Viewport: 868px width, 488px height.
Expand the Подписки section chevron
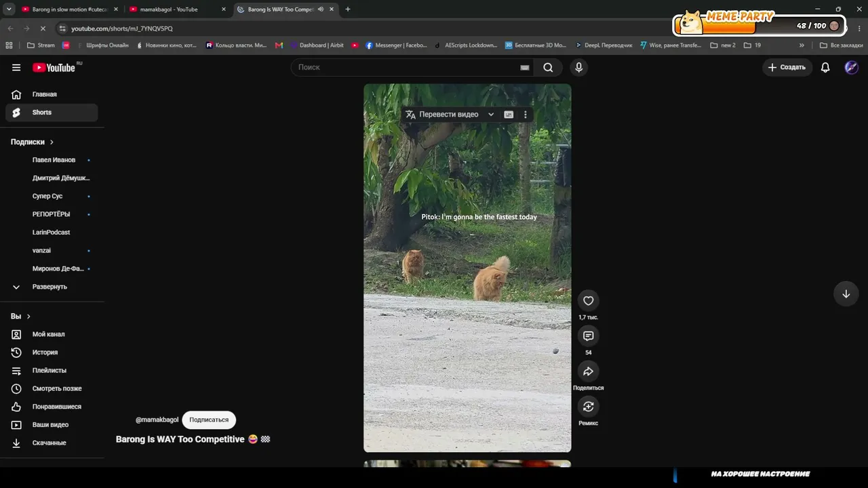click(52, 142)
